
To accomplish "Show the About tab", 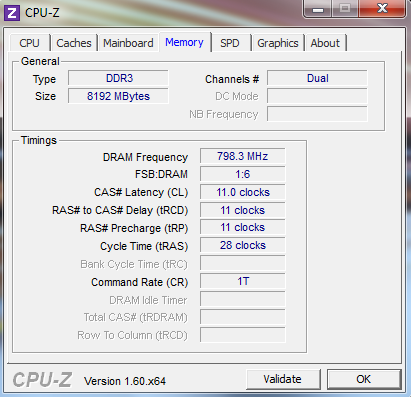I will pyautogui.click(x=325, y=43).
